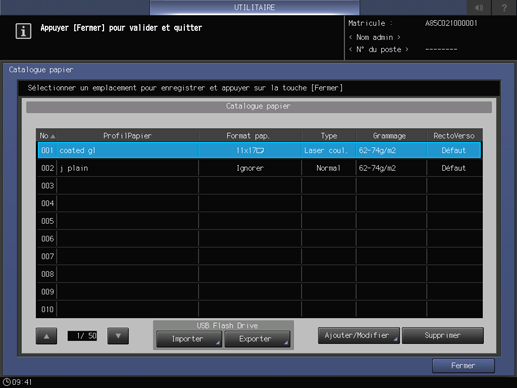The height and width of the screenshot is (388, 517).
Task: Select empty slot 010
Action: click(x=259, y=309)
